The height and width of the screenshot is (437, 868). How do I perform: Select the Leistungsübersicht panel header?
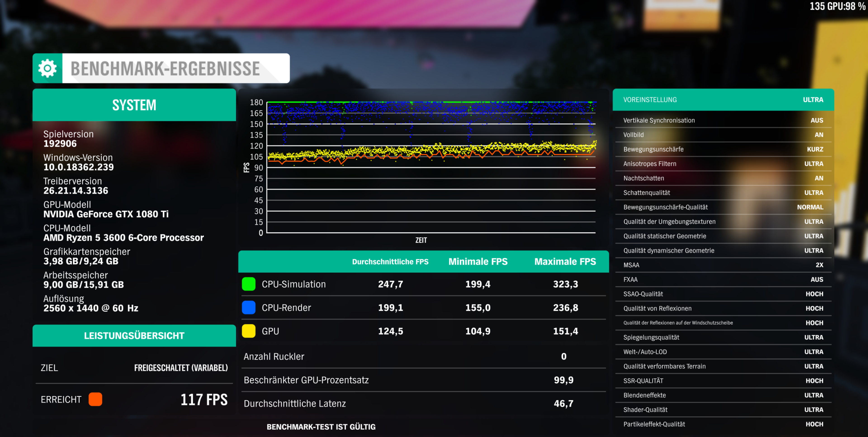[134, 335]
